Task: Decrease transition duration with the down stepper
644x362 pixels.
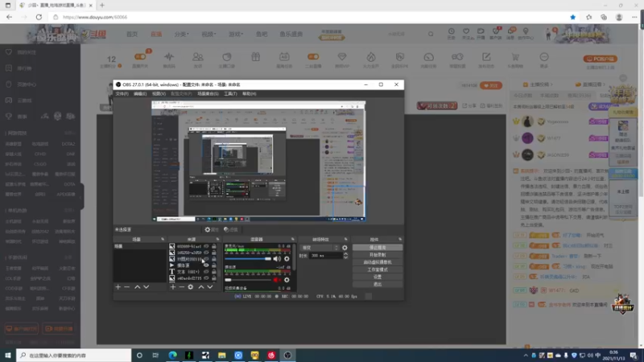Action: coord(345,257)
